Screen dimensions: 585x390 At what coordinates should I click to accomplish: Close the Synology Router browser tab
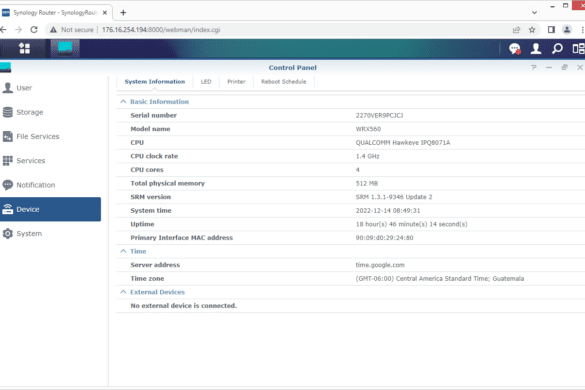coord(105,13)
